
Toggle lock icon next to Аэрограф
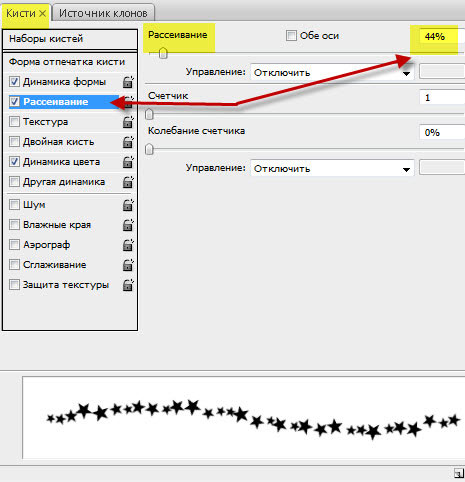(128, 245)
